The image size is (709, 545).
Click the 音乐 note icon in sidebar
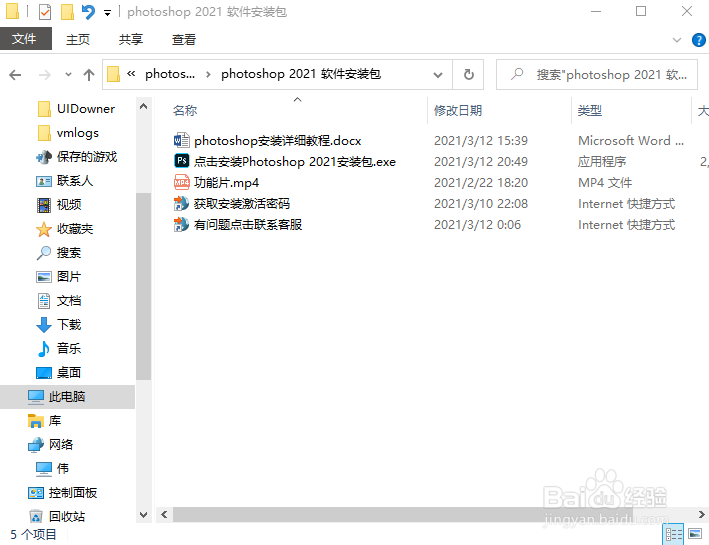tap(44, 349)
